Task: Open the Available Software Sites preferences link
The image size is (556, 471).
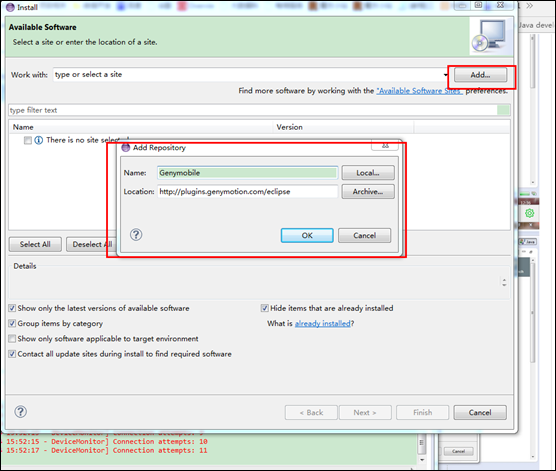Action: (x=419, y=91)
